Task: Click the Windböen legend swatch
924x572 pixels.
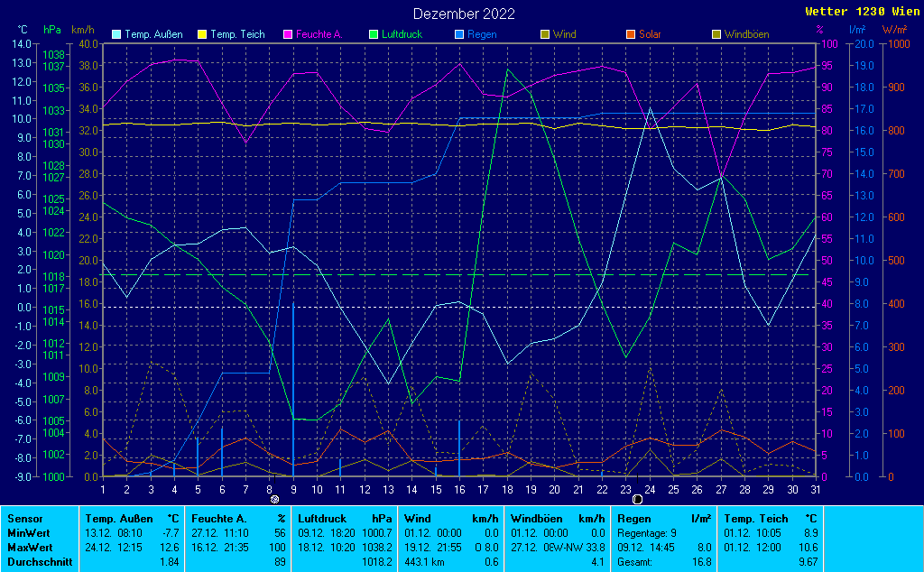Action: pos(716,35)
